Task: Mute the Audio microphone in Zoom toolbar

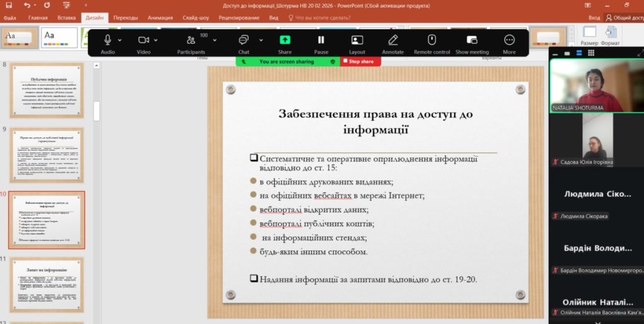Action: click(108, 40)
